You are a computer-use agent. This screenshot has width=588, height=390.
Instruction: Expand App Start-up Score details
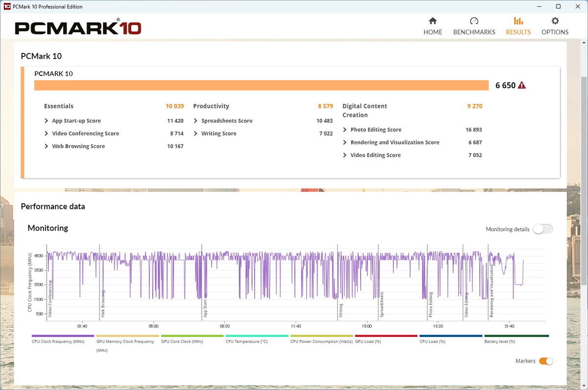[47, 121]
